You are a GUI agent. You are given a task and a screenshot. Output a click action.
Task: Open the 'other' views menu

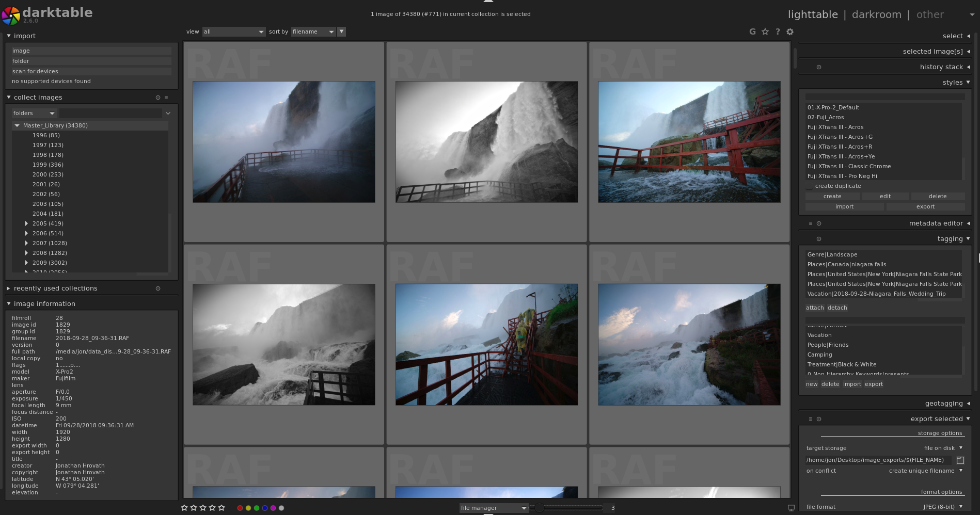point(930,14)
